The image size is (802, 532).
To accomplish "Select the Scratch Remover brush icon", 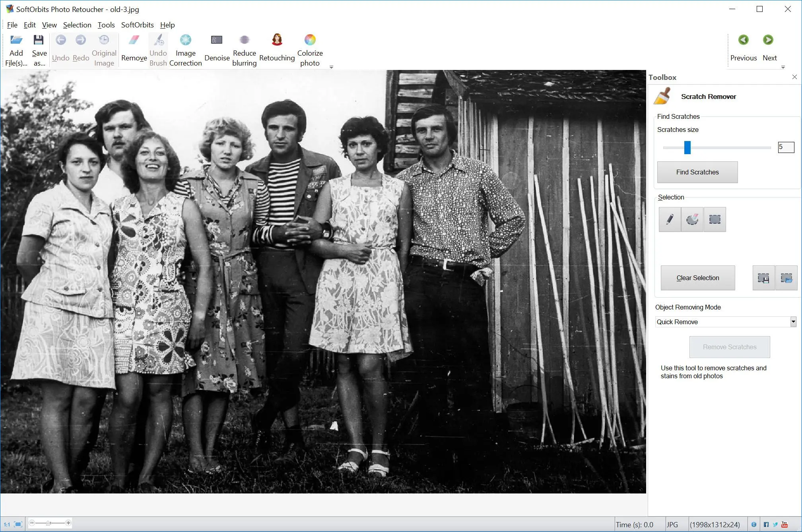I will pos(663,96).
